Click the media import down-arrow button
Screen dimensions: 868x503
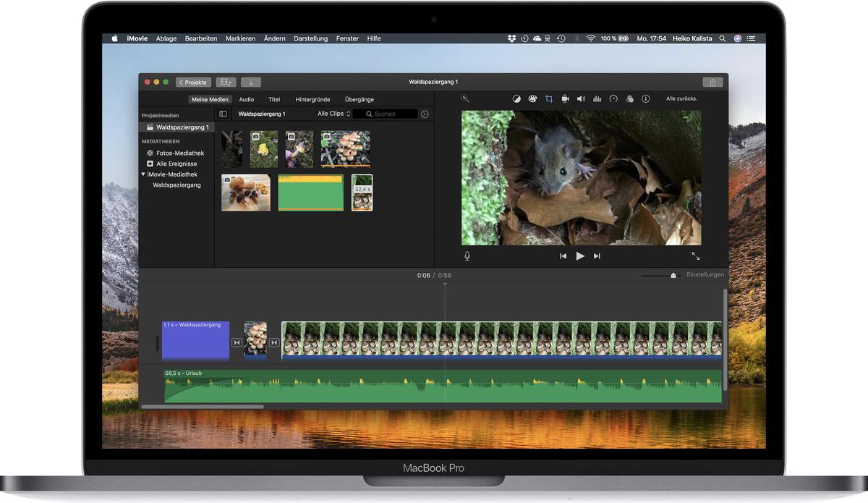[251, 83]
